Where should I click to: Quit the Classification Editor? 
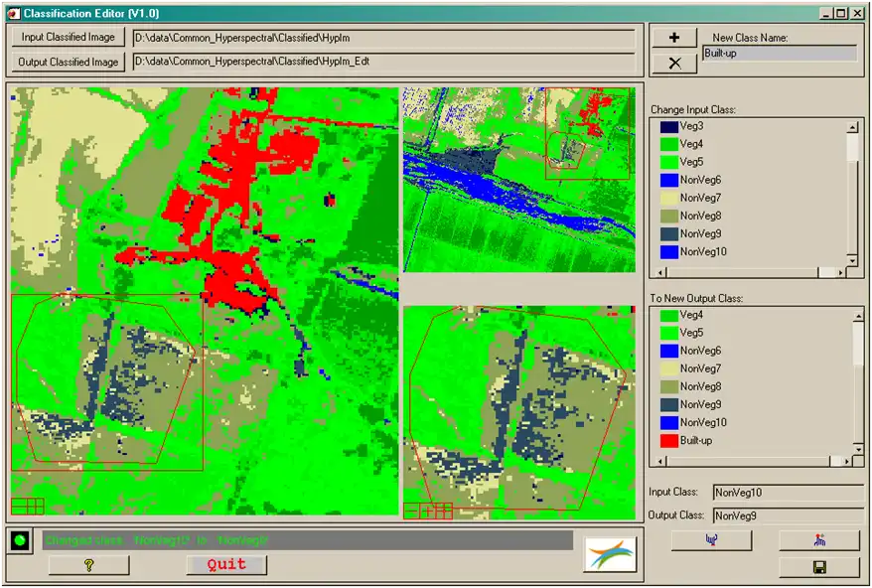click(226, 564)
